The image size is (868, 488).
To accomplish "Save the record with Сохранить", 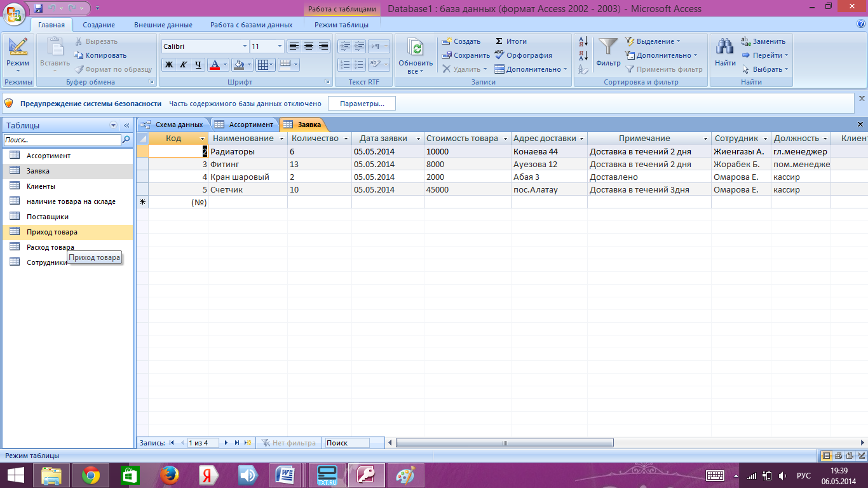I will [466, 55].
